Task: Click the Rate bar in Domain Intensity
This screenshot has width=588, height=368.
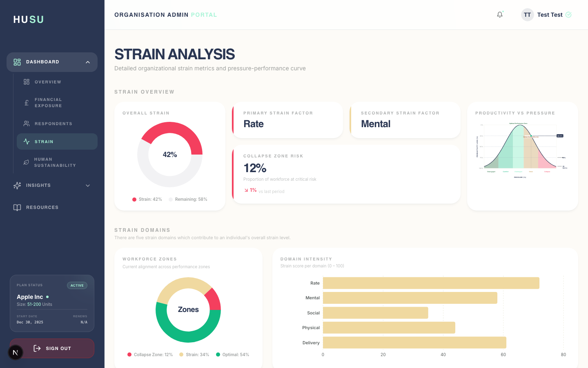Action: tap(431, 283)
